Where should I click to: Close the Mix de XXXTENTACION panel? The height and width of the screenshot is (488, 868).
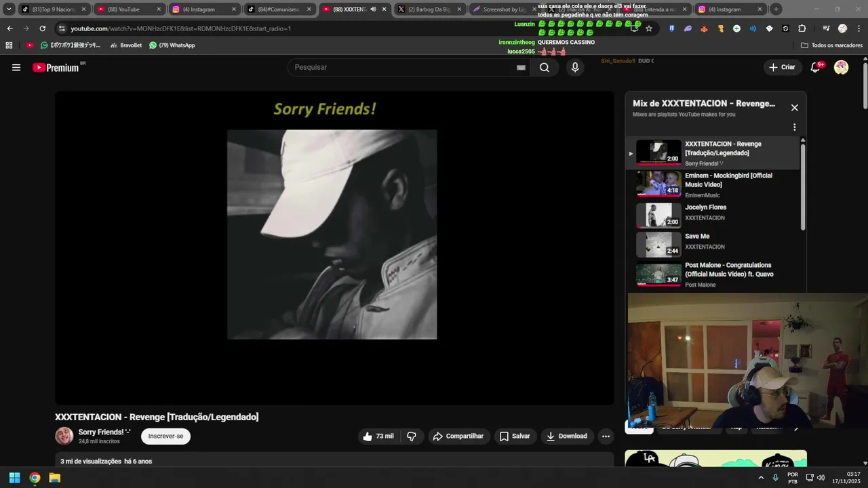click(x=795, y=108)
